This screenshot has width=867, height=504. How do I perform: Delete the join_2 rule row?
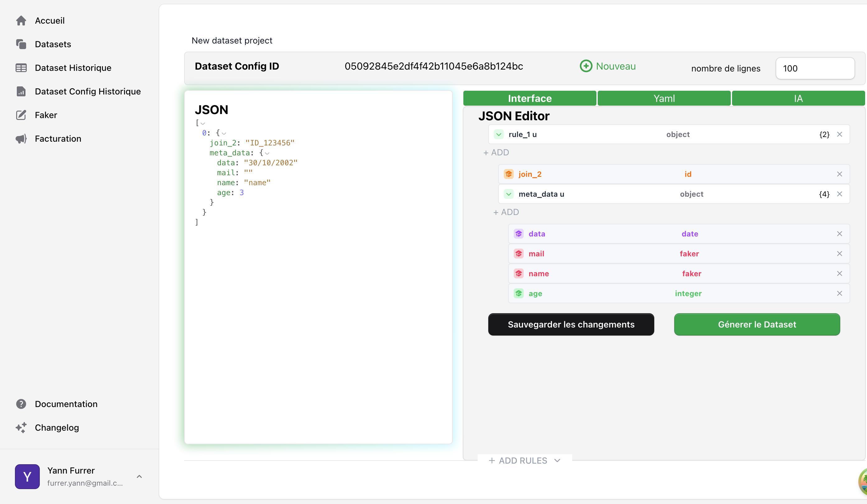coord(839,174)
